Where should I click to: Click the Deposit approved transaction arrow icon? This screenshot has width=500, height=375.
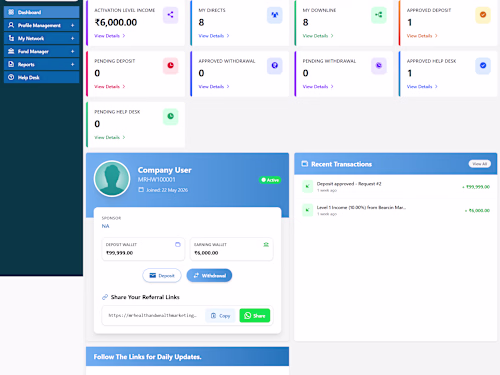[x=307, y=186]
